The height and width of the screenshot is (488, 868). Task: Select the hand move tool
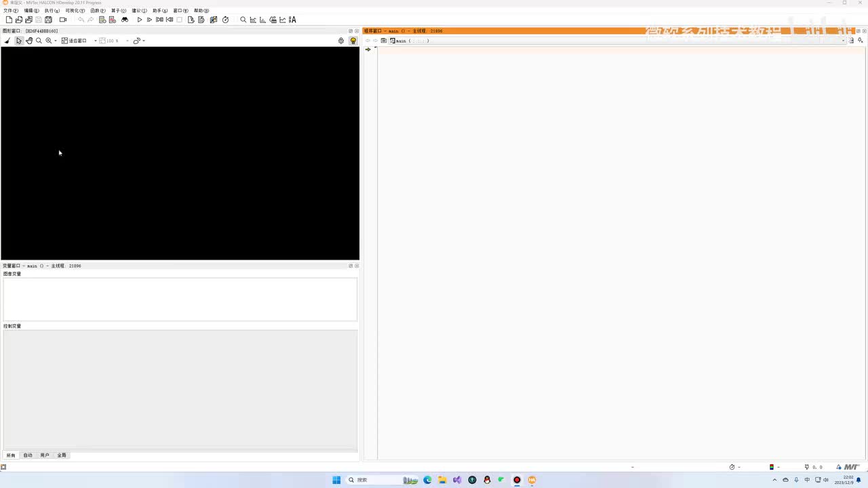[29, 41]
